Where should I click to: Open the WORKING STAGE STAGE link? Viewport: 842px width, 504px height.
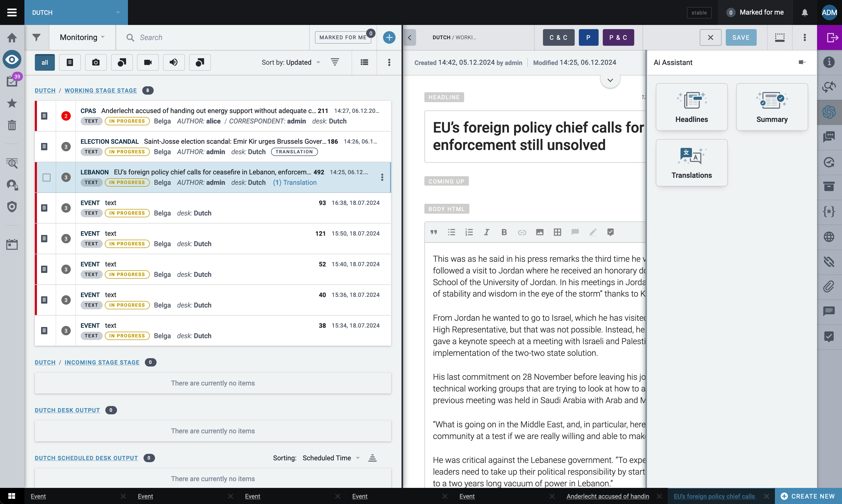click(x=101, y=90)
